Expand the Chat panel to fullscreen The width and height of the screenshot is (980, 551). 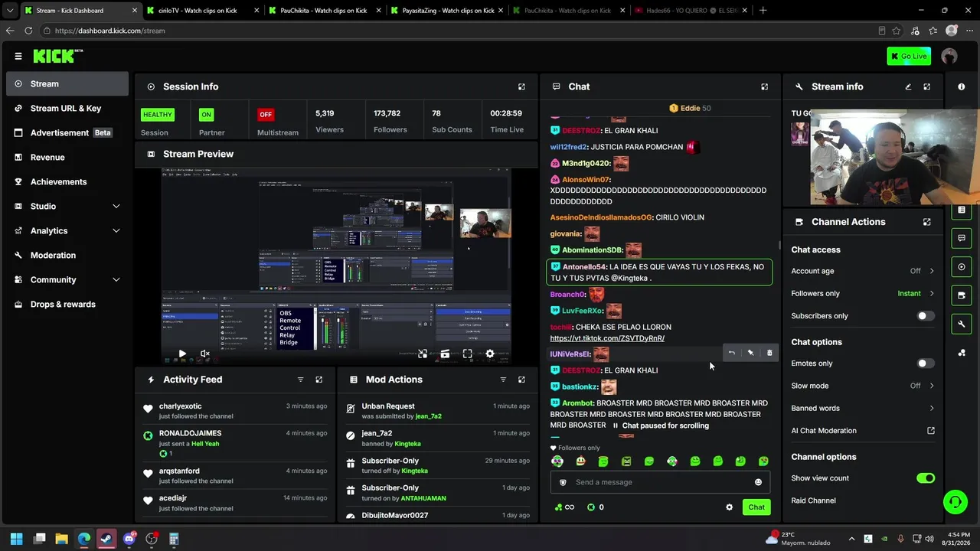(764, 87)
